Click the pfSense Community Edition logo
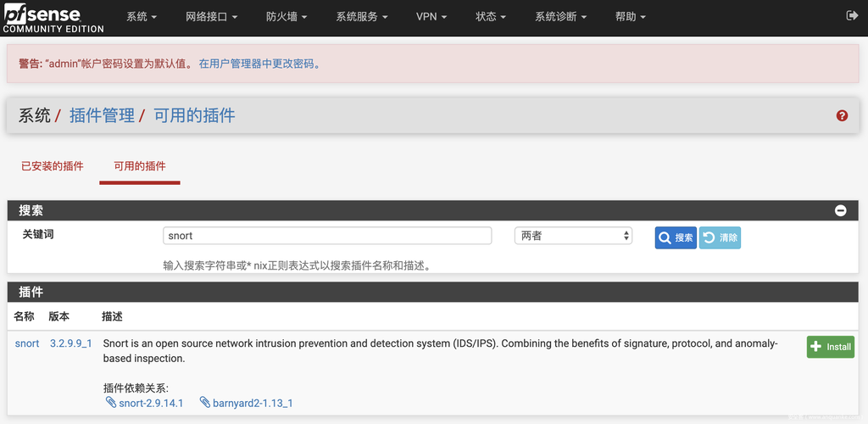 [x=53, y=19]
